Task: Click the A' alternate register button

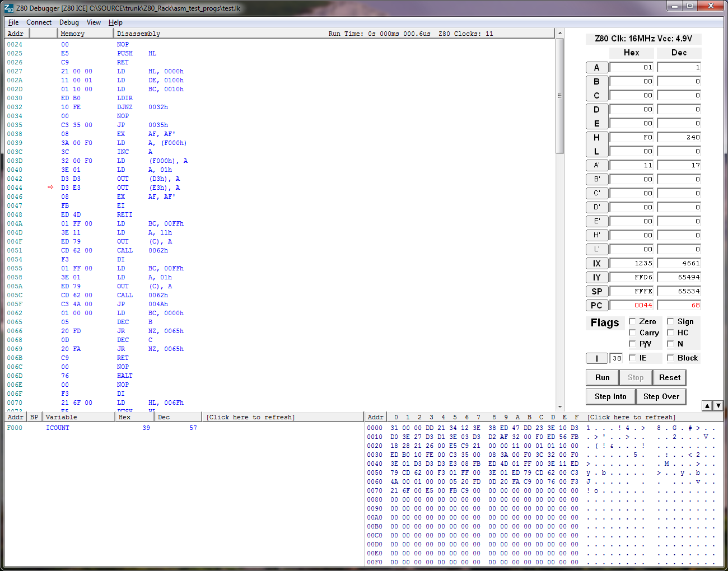Action: [x=597, y=165]
